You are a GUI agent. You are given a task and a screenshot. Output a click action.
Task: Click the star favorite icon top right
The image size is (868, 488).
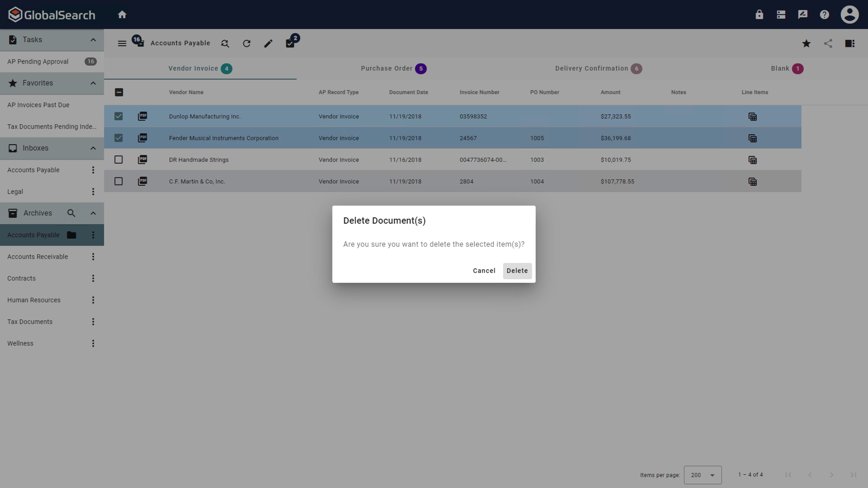[806, 43]
